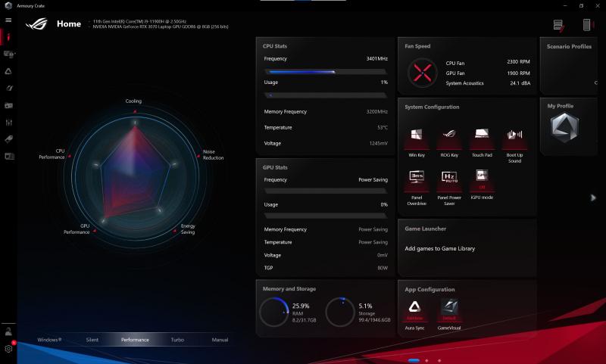Click the CPU Performance radar label
Viewport: 606px width, 364px height.
[52, 154]
